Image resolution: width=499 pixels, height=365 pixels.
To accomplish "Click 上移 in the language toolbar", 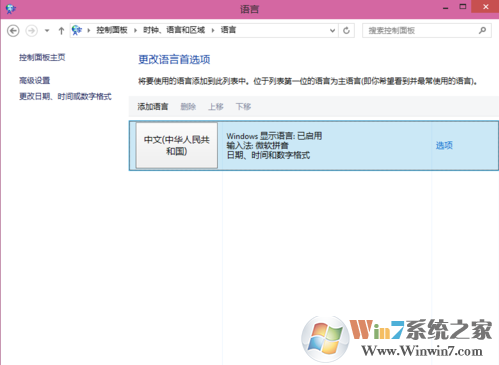I will pos(216,107).
